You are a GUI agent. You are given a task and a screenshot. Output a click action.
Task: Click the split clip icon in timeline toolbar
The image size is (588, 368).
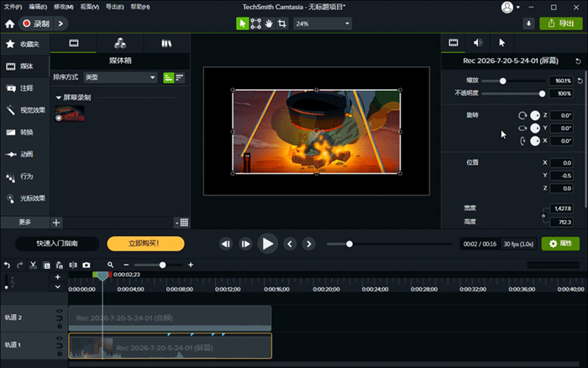click(x=73, y=265)
